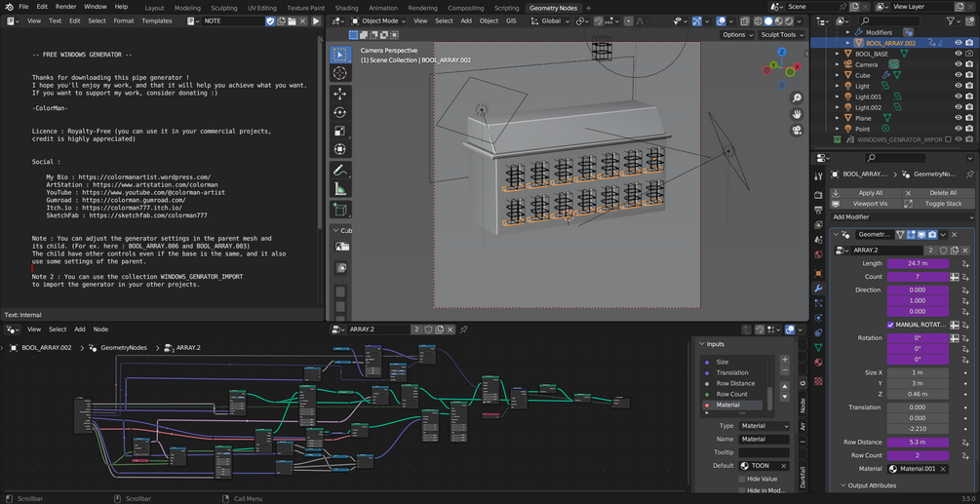Click the Run Script play icon

point(315,20)
